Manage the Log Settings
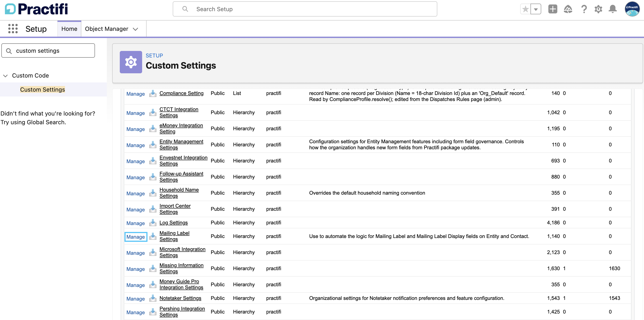Image resolution: width=644 pixels, height=320 pixels. point(135,223)
